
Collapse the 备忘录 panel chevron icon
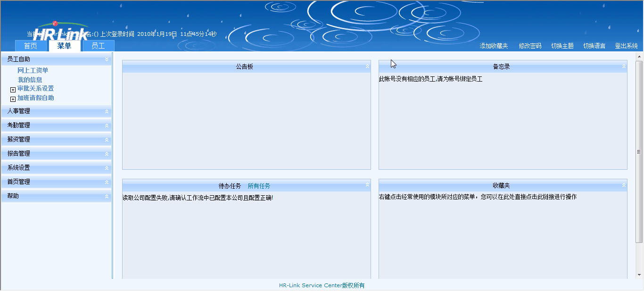click(624, 67)
